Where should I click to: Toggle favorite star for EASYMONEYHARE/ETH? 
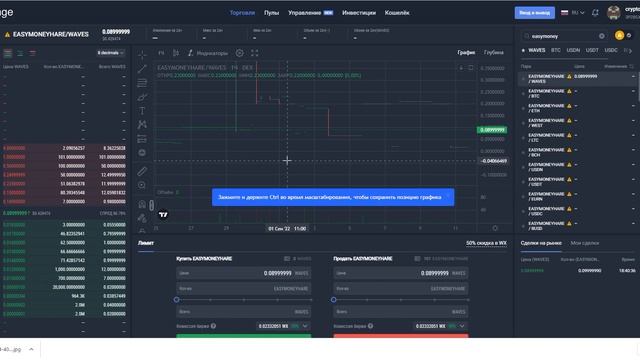(x=523, y=108)
